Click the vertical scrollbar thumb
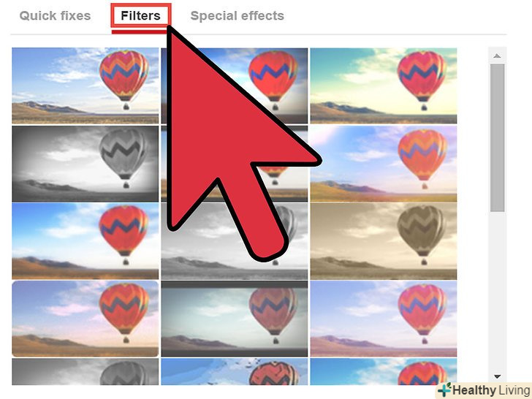 (x=497, y=137)
